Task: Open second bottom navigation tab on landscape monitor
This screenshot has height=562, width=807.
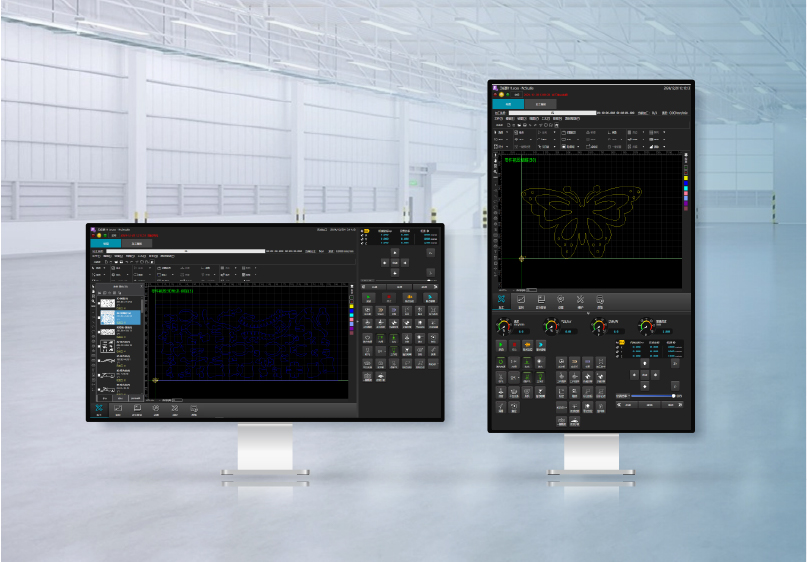Action: [x=118, y=409]
